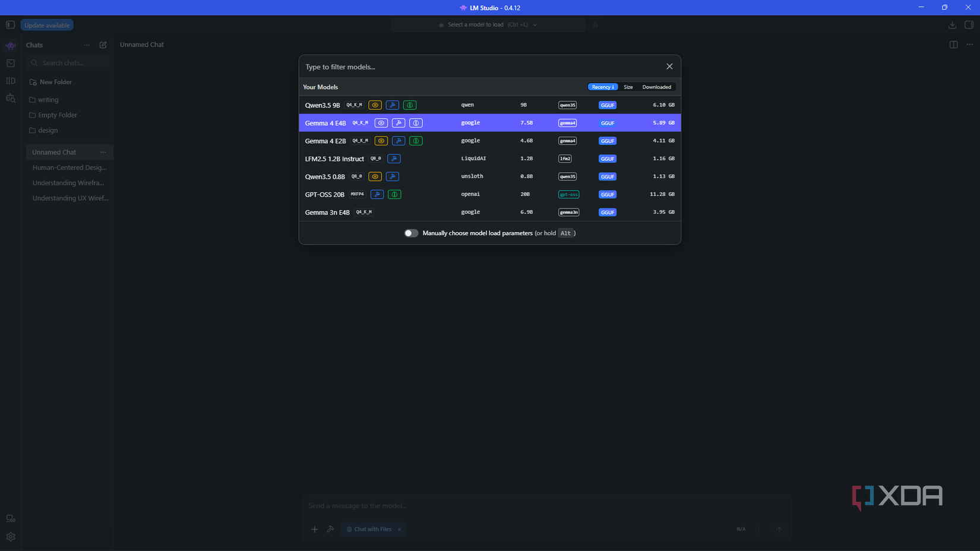This screenshot has width=980, height=551.
Task: Open the Discover search icon in left rail
Action: coord(11,99)
